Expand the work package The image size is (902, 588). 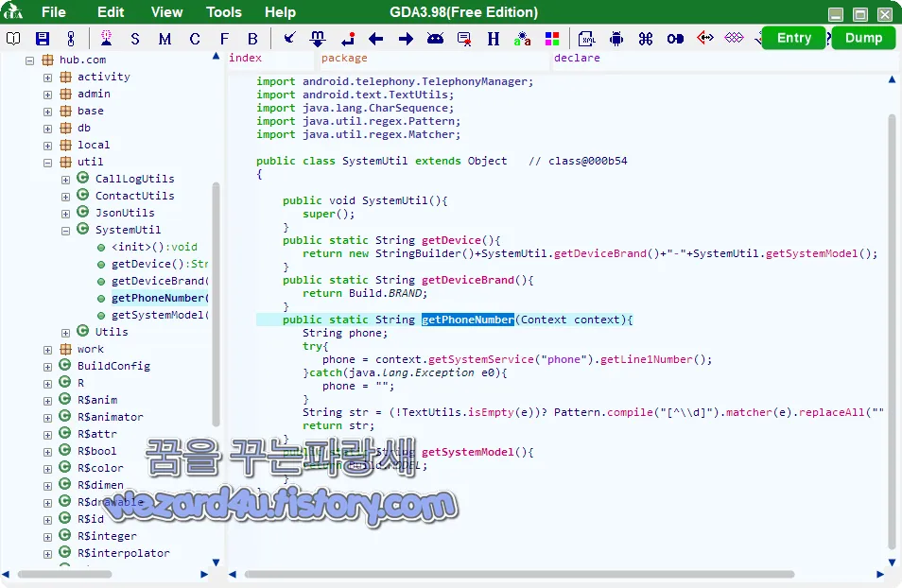point(47,350)
